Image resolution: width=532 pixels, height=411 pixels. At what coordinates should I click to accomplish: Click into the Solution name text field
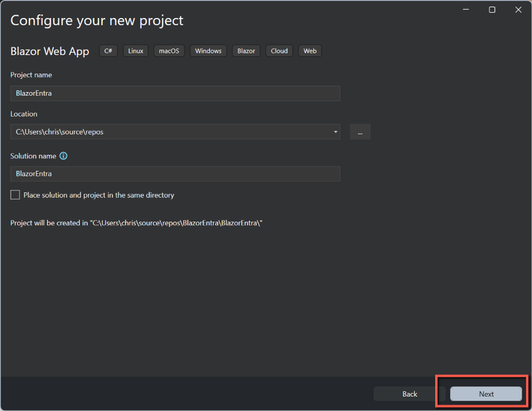click(175, 174)
